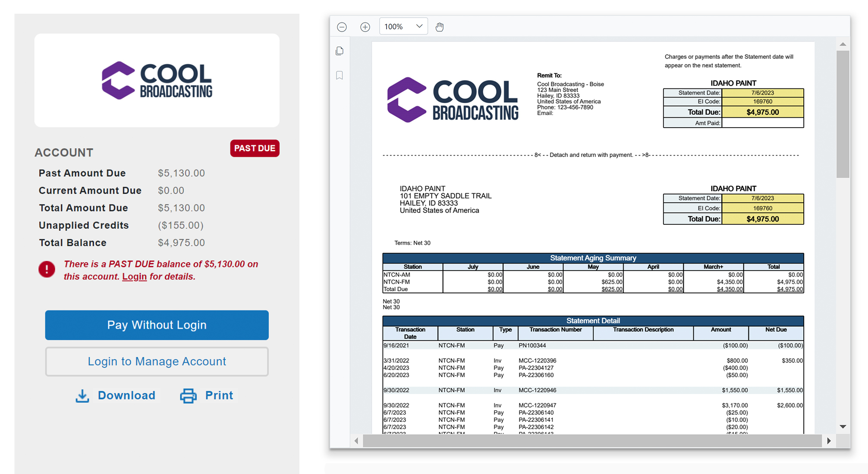Click the Statement Aging Summary header

click(593, 258)
